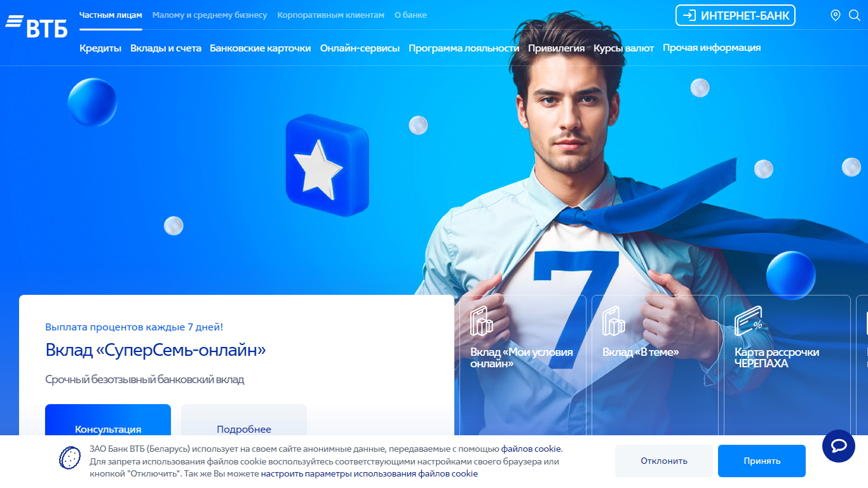Decline cookies with the Отклонить button
The width and height of the screenshot is (868, 488).
pos(664,461)
